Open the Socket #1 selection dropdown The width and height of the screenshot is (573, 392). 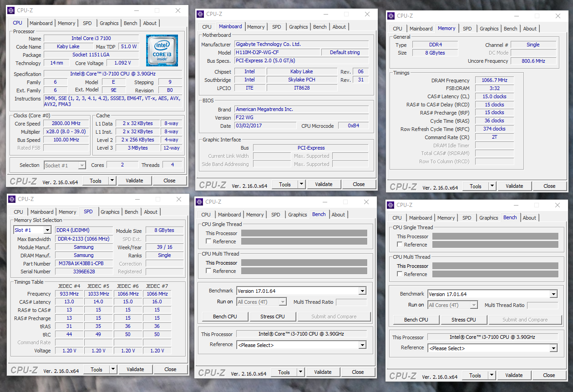click(82, 166)
